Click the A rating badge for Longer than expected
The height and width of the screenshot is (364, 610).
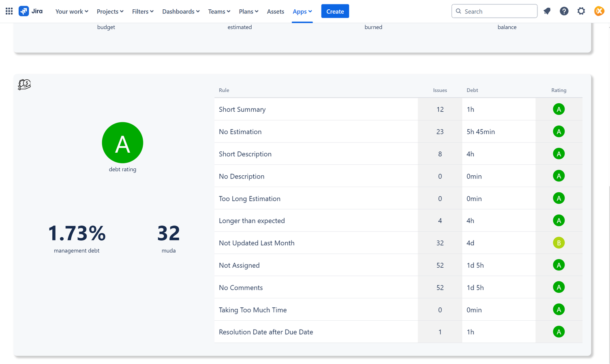[559, 221]
